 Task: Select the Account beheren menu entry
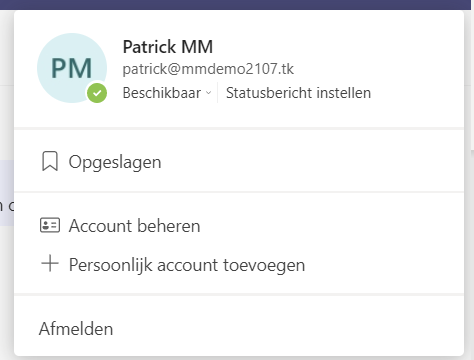coord(239,226)
